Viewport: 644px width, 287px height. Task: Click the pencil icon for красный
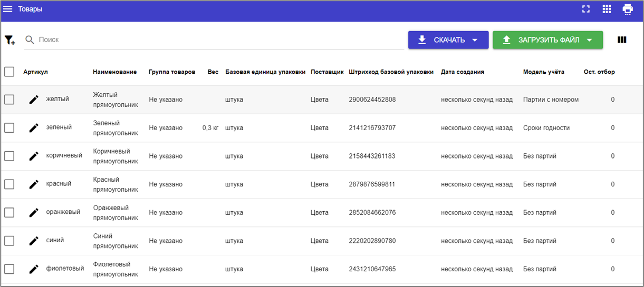coord(34,184)
